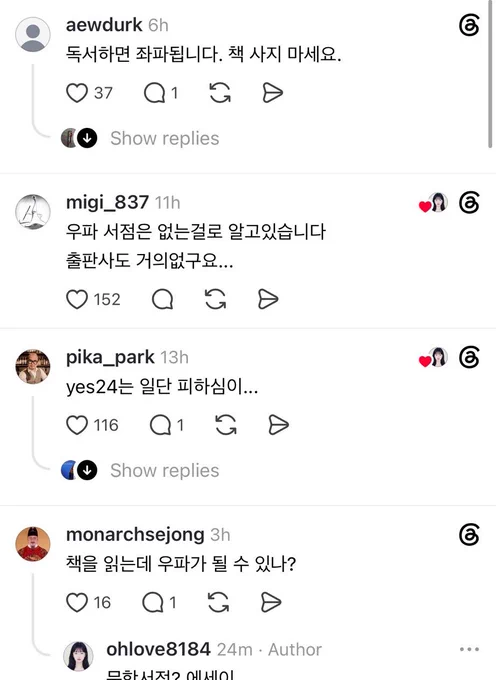Open the pika_park profile name
Viewport: 496px width, 680px height.
pos(110,357)
